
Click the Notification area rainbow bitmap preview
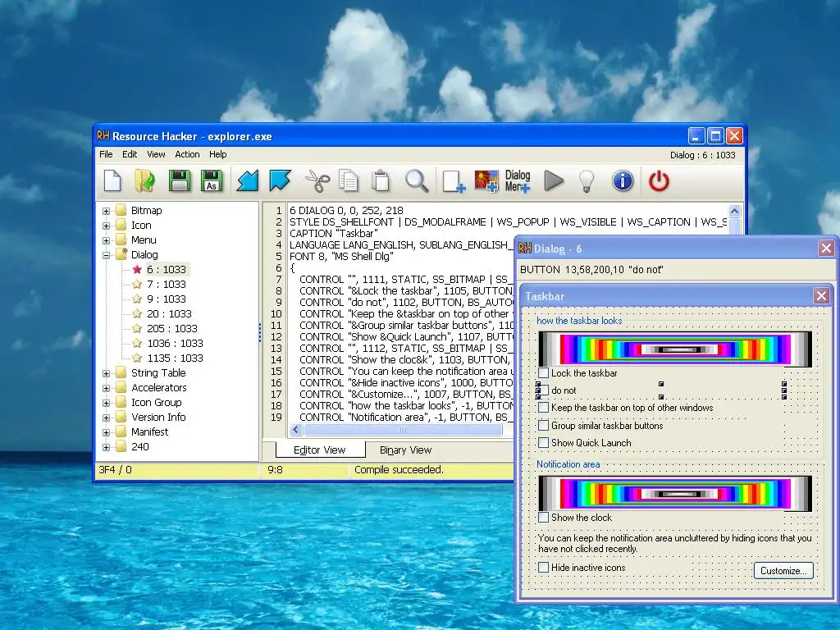click(675, 493)
